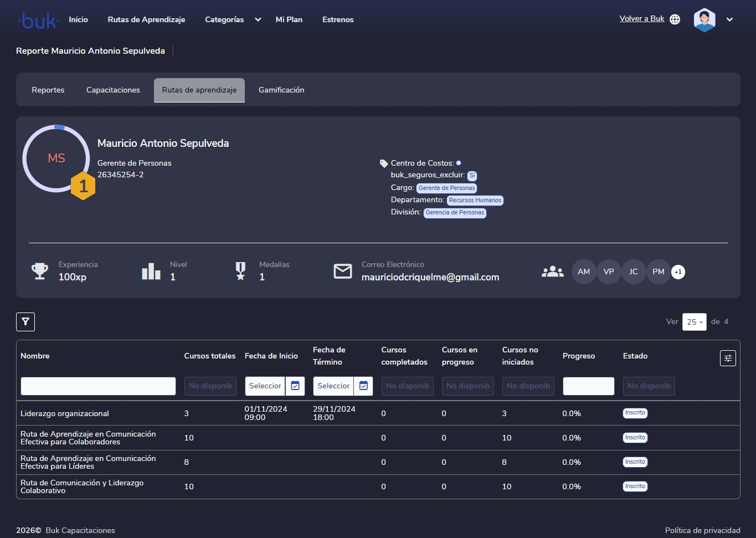756x538 pixels.
Task: Show the +1 additional members badge
Action: (678, 272)
